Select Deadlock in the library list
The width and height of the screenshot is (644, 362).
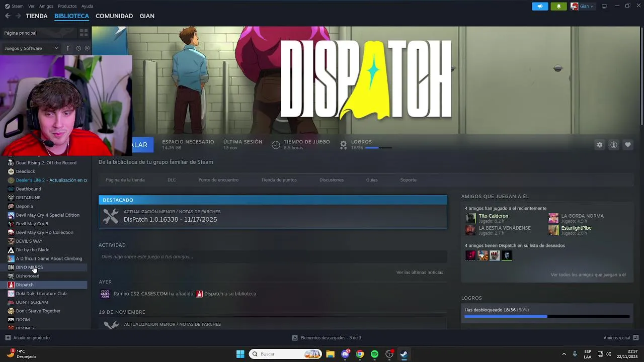25,171
